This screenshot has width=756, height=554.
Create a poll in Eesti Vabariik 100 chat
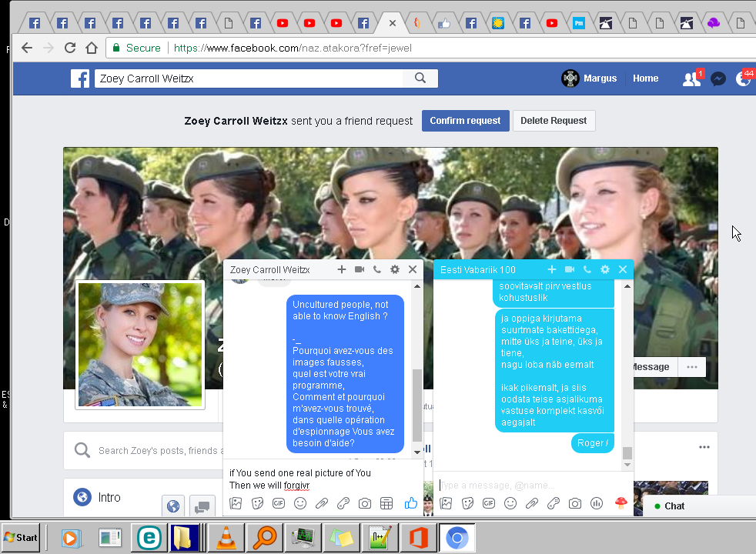(596, 503)
